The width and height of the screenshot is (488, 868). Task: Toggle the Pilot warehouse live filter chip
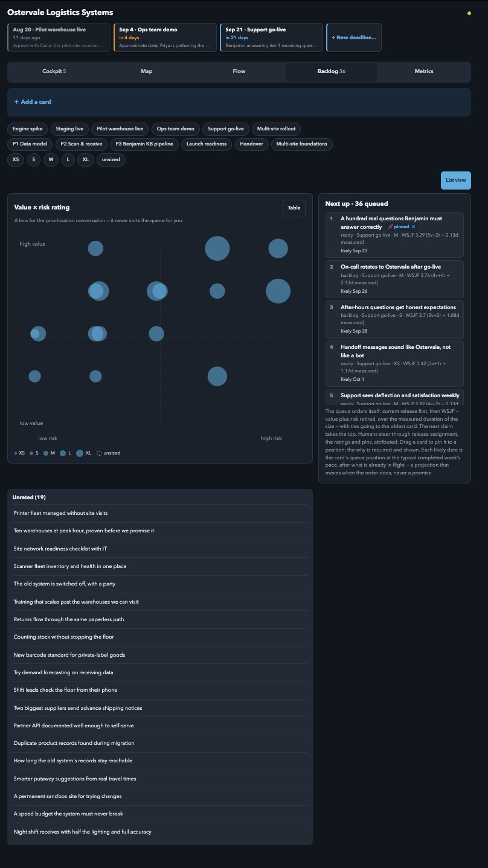point(120,129)
